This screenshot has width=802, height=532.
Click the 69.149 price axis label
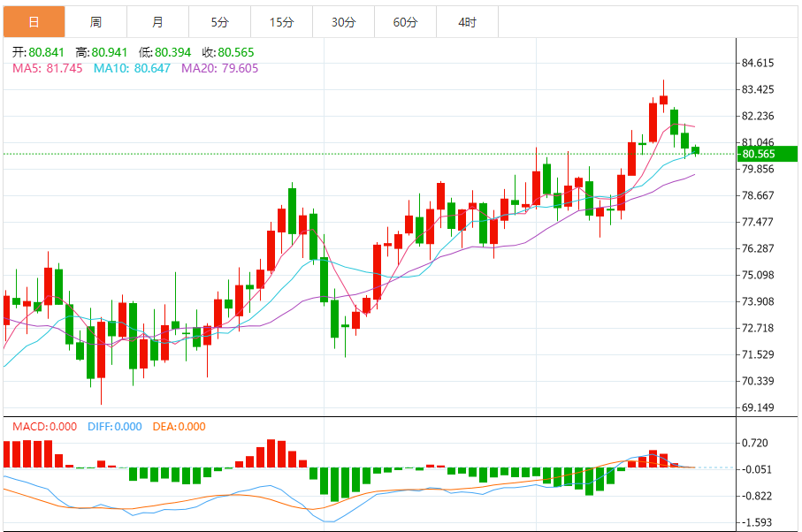758,407
